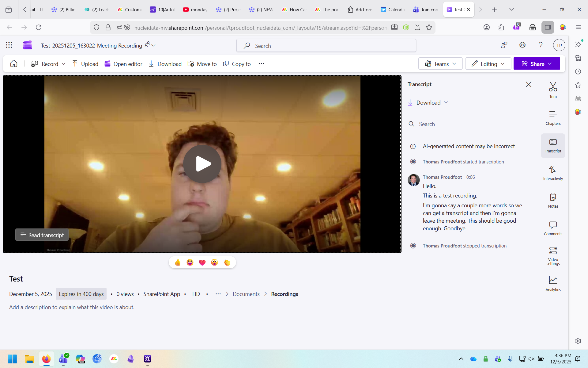The image size is (588, 368).
Task: View video Analytics
Action: click(x=553, y=283)
